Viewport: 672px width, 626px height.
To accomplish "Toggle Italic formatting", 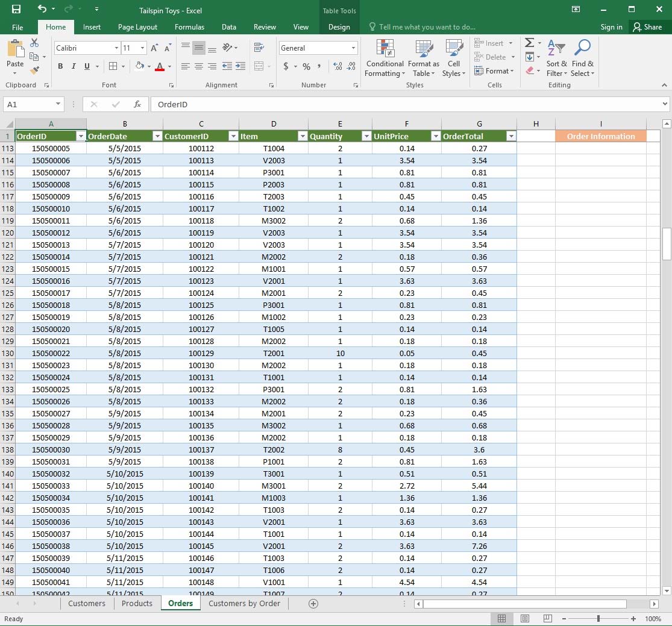I will [74, 66].
